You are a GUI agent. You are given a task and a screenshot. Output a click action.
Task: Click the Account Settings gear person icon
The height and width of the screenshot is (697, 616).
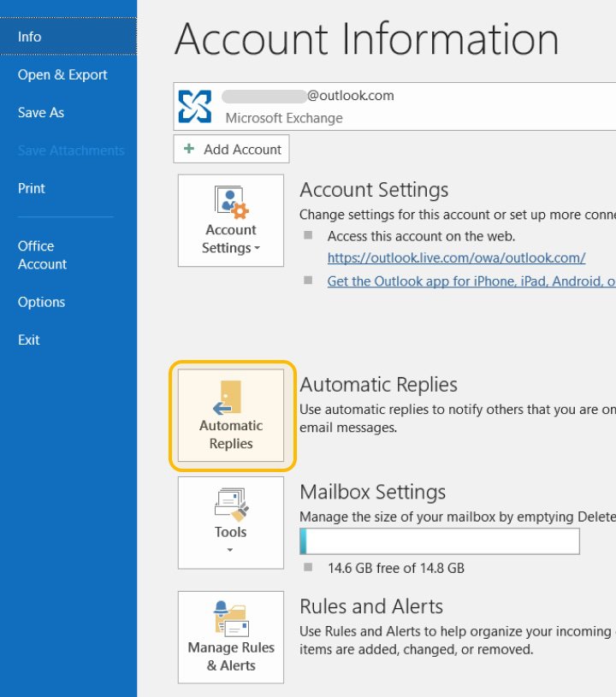pos(231,202)
